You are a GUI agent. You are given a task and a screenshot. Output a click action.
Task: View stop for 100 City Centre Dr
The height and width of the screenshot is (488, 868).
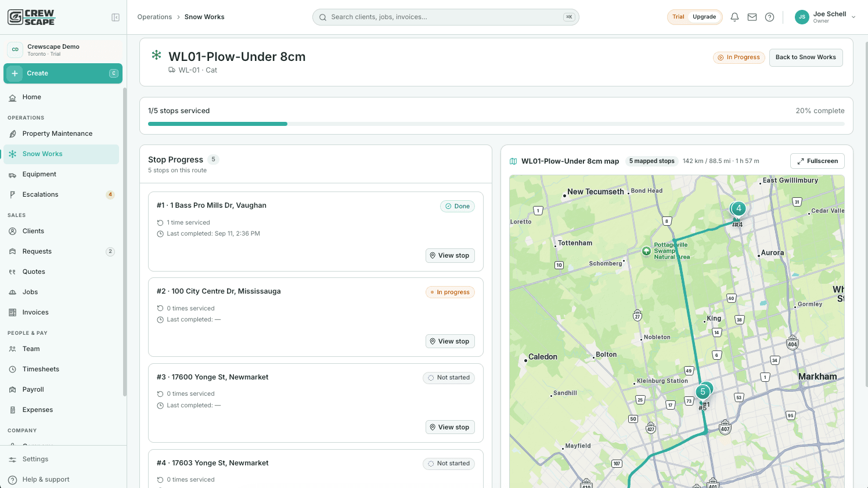pyautogui.click(x=450, y=341)
